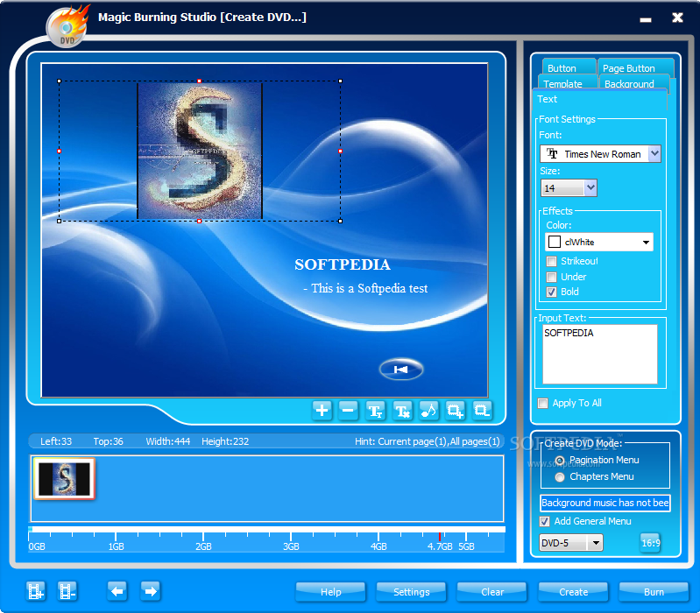Click the 'Hint: Current page(1),All pages(1)' text
This screenshot has height=613, width=700.
click(x=428, y=441)
